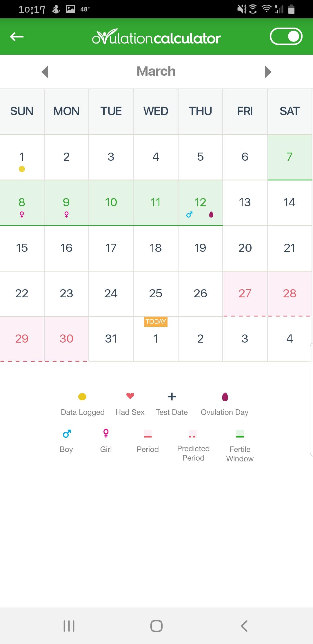Go to next month arrow

[268, 72]
